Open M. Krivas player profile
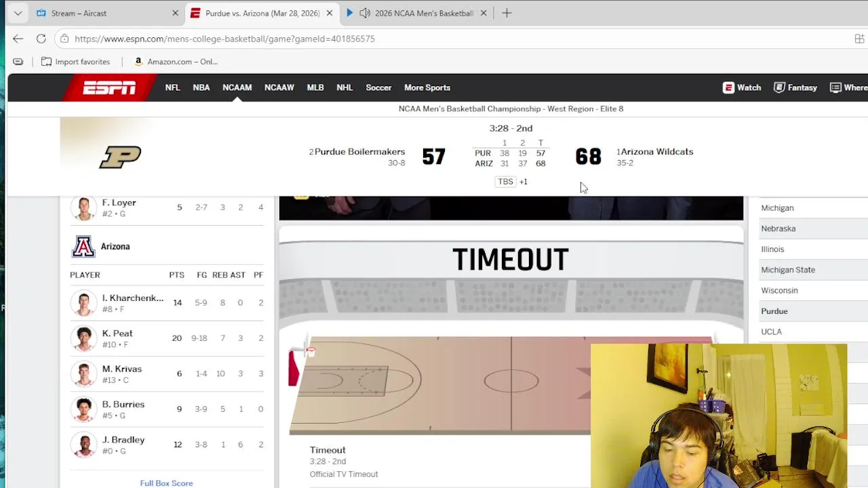Viewport: 868px width, 488px height. click(x=122, y=369)
